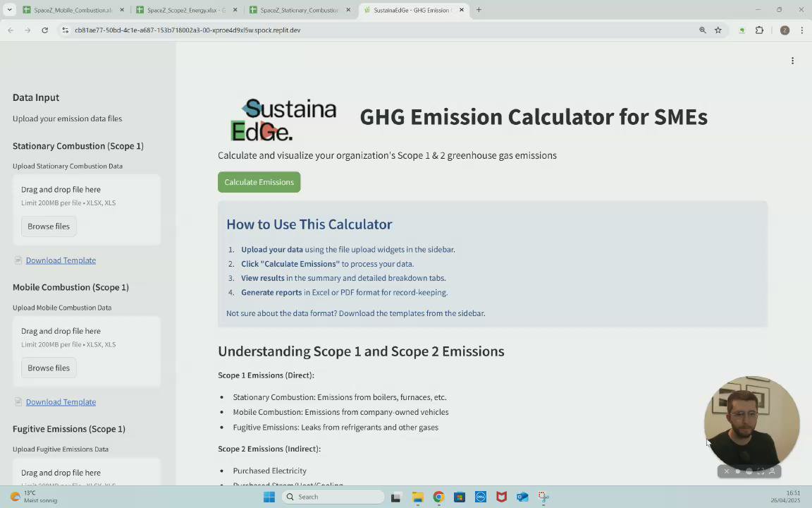This screenshot has height=508, width=812.
Task: Open File Explorer from taskbar
Action: [x=418, y=497]
